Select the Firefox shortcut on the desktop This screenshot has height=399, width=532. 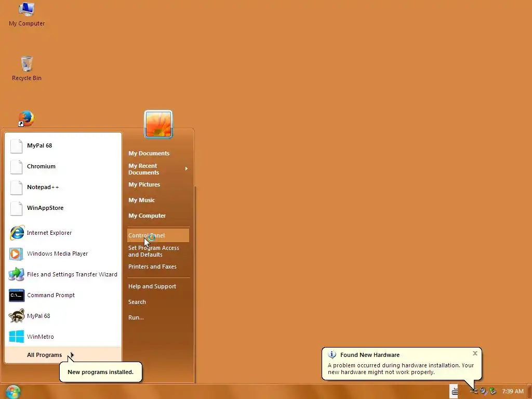(x=26, y=118)
